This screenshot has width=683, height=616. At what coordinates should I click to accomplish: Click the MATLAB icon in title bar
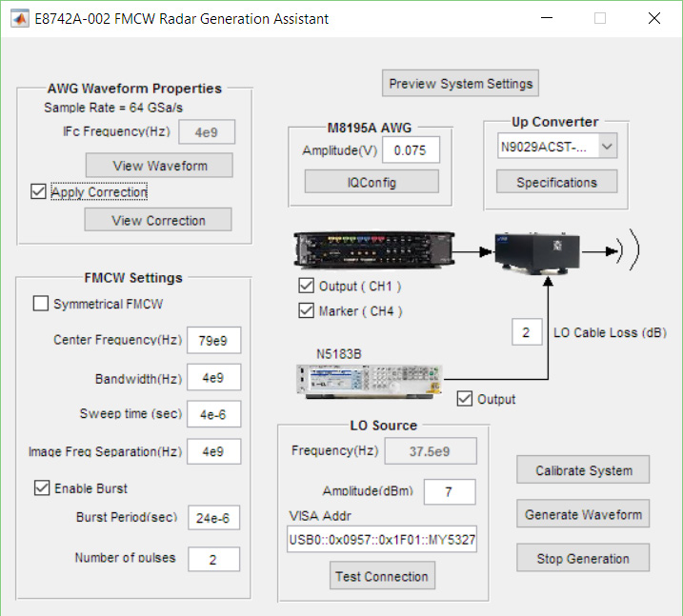19,18
